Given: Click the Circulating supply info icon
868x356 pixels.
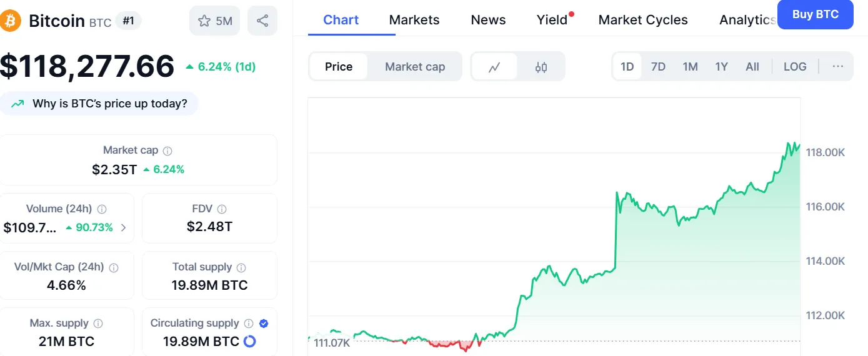Looking at the screenshot, I should [249, 324].
